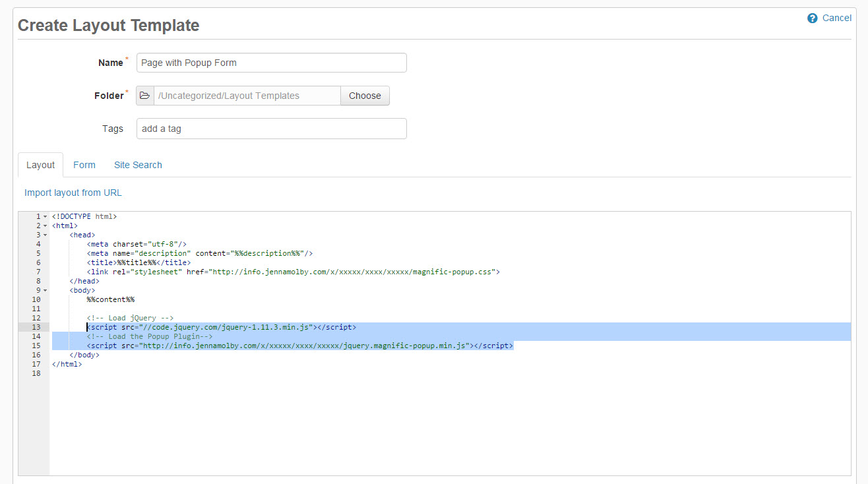
Task: Fold the head section on line 3
Action: [45, 235]
